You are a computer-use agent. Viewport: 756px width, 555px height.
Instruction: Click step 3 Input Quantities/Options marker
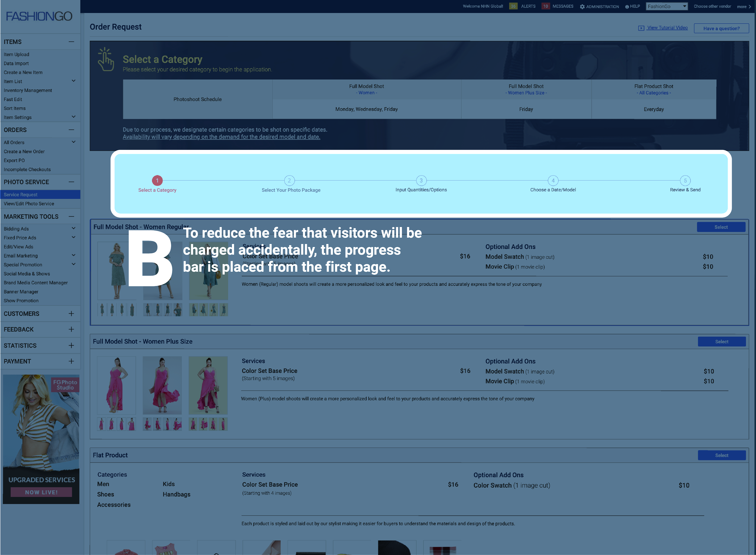pyautogui.click(x=421, y=180)
